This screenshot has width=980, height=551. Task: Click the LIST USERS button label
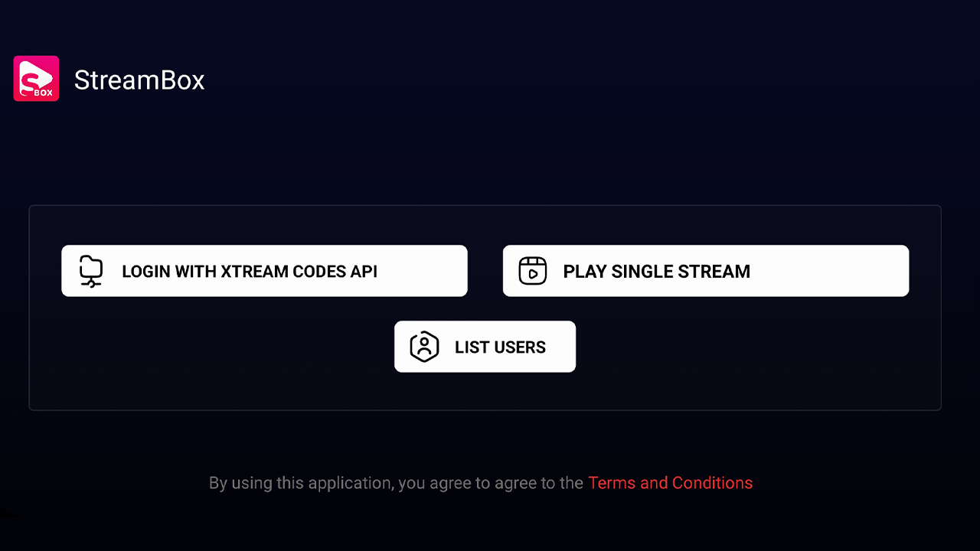[499, 347]
